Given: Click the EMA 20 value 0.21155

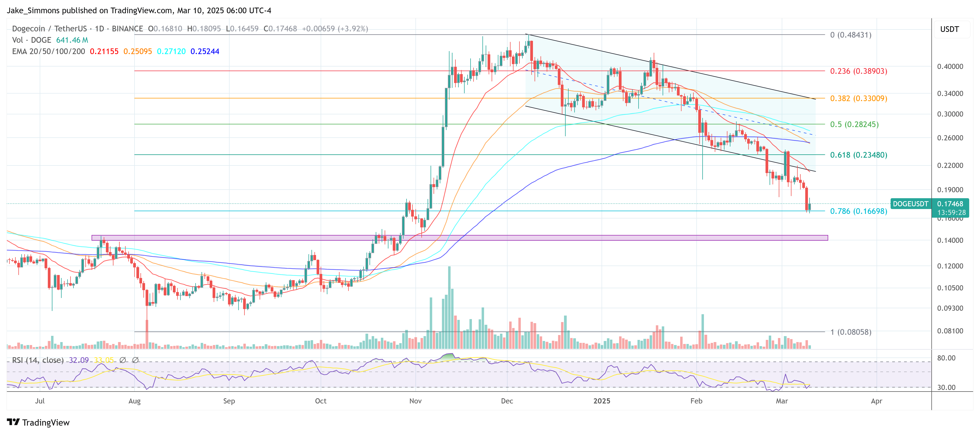Looking at the screenshot, I should (x=104, y=51).
